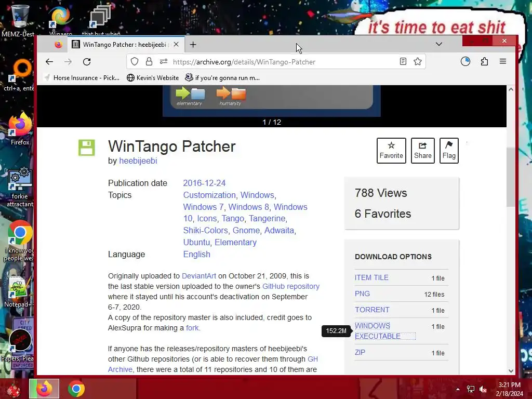532x399 pixels.
Task: Open the Icons topic link
Action: click(x=207, y=219)
